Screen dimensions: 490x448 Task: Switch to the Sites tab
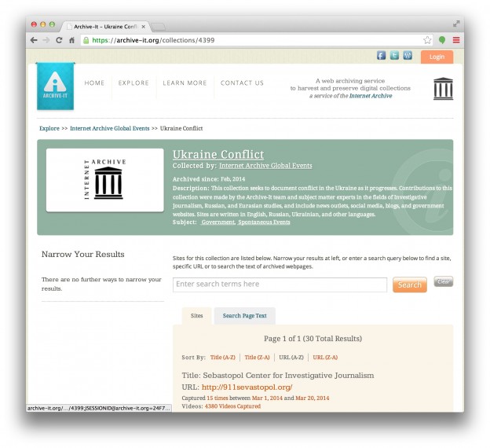coord(196,316)
